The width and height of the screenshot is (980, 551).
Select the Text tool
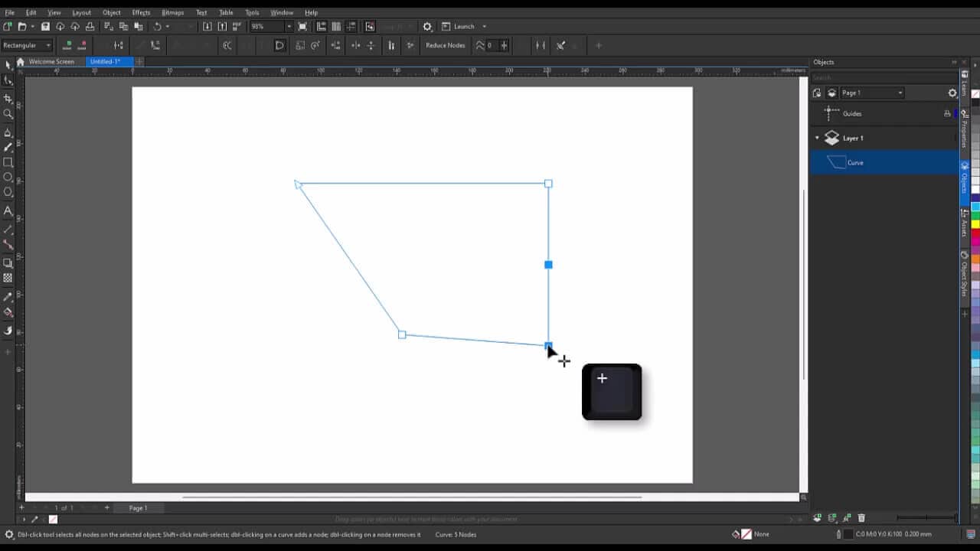pos(8,211)
